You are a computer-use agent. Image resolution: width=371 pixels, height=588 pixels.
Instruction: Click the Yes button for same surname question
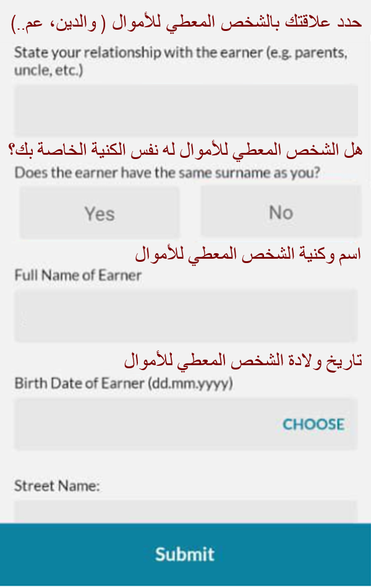point(99,212)
